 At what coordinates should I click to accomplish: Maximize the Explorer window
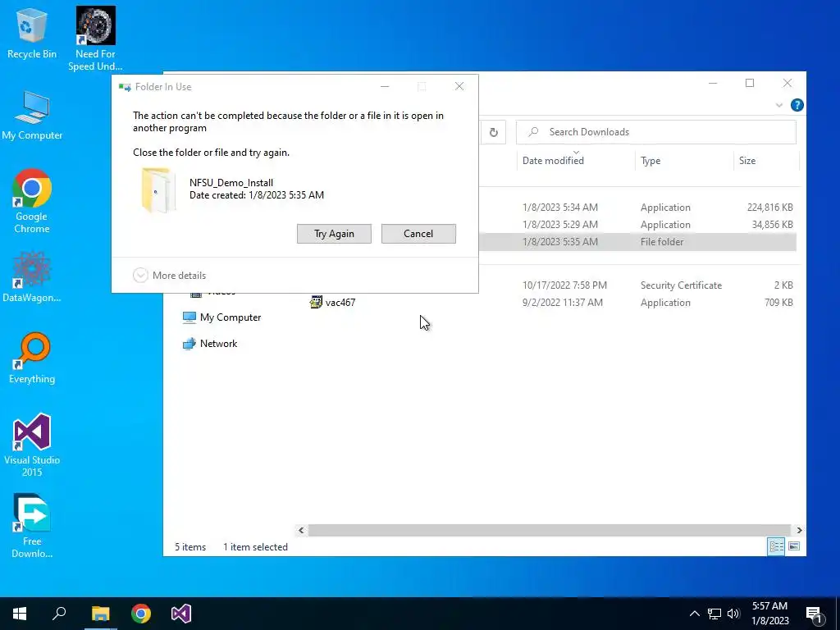pyautogui.click(x=750, y=83)
